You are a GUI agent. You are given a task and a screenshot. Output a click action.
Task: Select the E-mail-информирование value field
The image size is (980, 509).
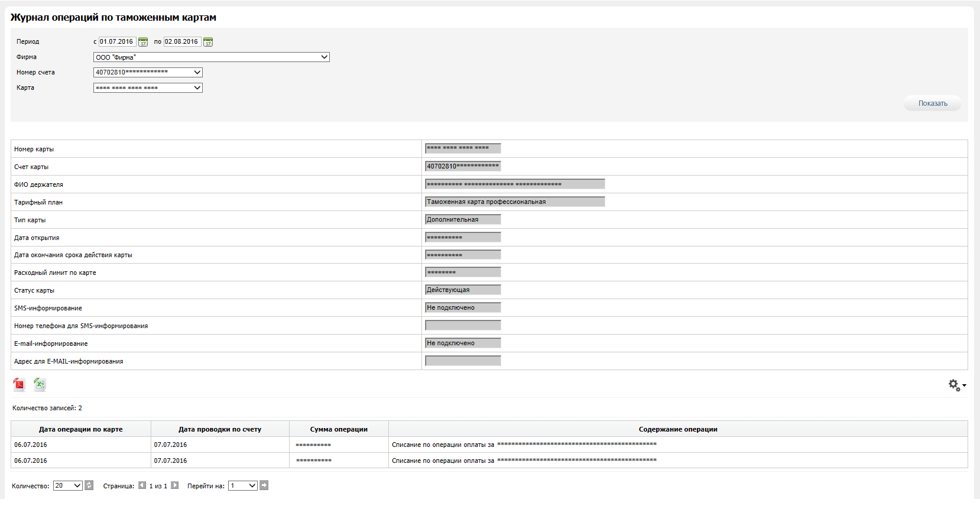[x=463, y=343]
